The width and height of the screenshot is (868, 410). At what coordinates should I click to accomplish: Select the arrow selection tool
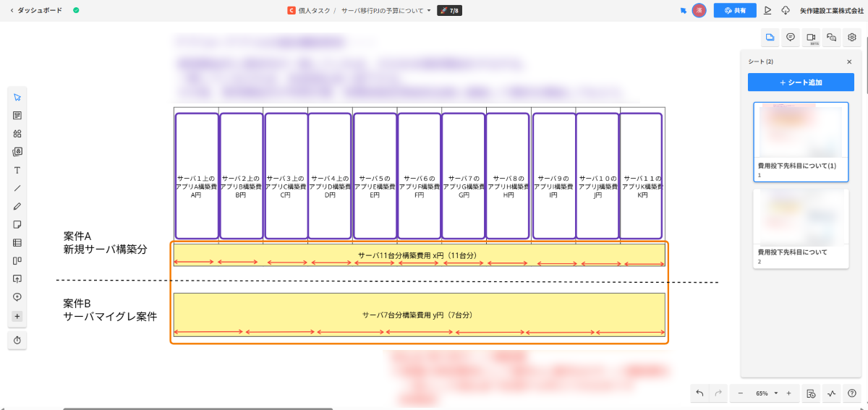[17, 97]
